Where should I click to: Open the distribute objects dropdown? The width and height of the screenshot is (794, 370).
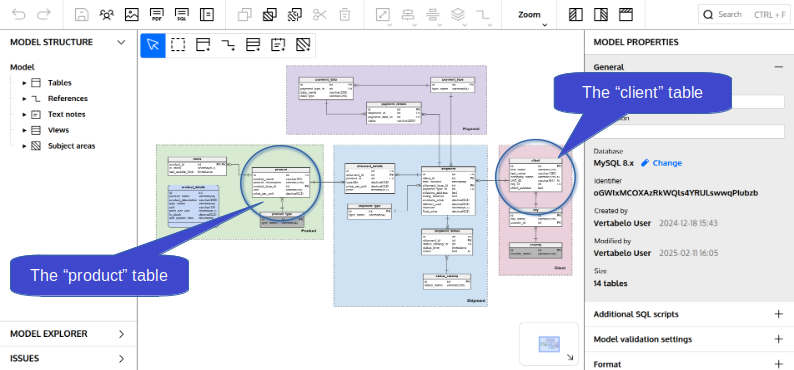pos(433,15)
